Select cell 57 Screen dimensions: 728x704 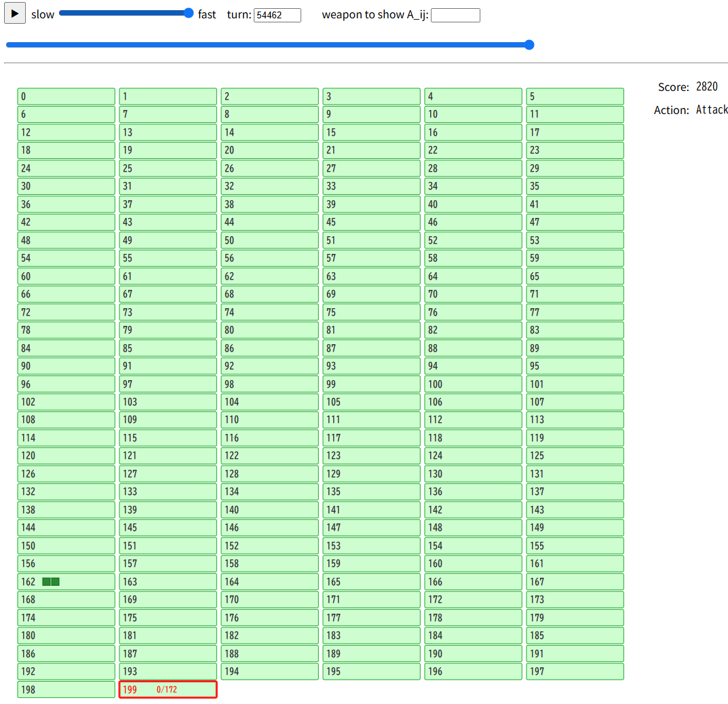tap(371, 259)
